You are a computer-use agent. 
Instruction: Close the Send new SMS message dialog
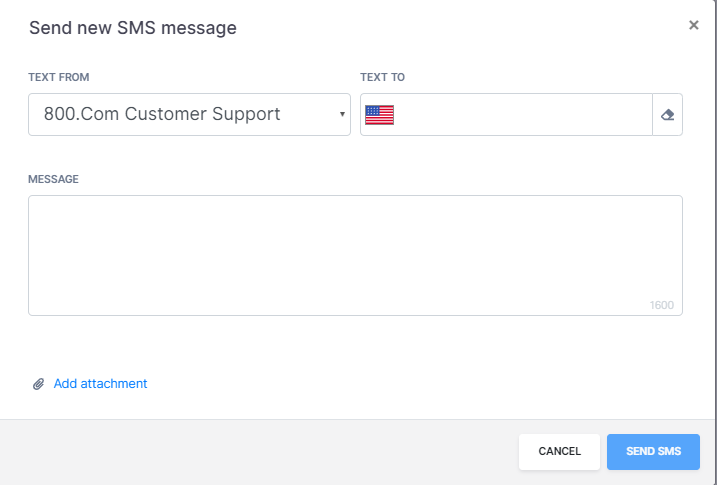point(694,25)
